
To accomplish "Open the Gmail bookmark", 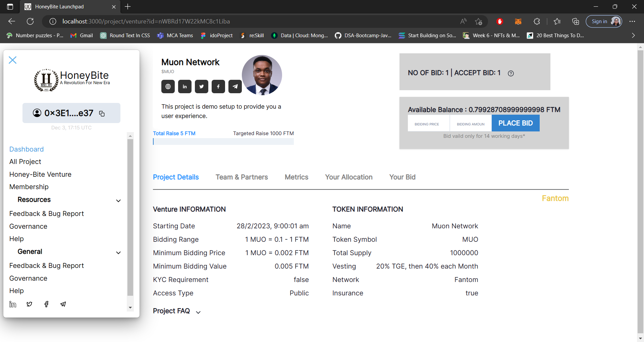I will pos(82,36).
